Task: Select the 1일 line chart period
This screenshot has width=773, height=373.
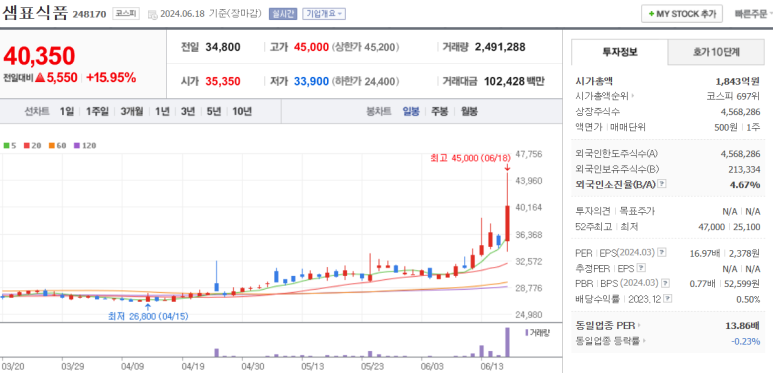Action: (67, 111)
